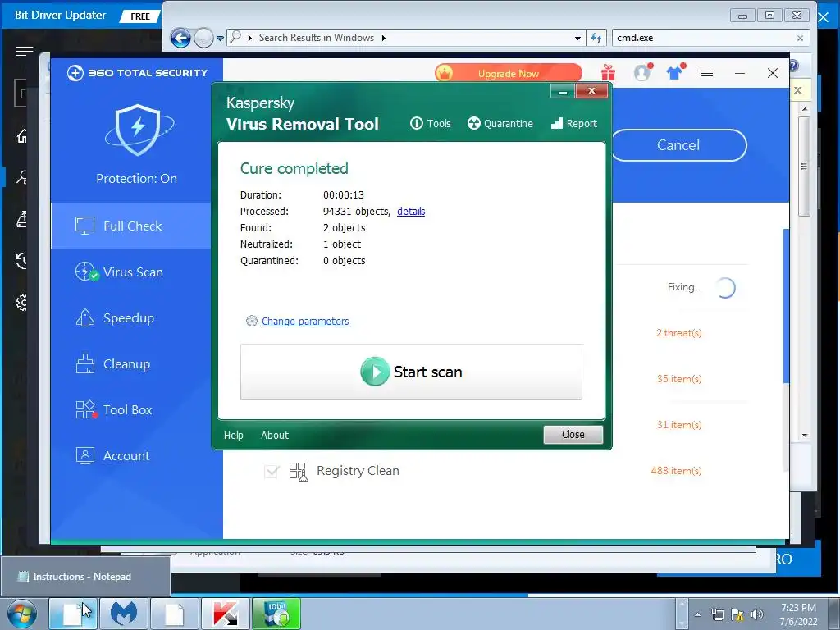Expand the Explorer address bar dropdown
The height and width of the screenshot is (630, 840).
(x=577, y=38)
